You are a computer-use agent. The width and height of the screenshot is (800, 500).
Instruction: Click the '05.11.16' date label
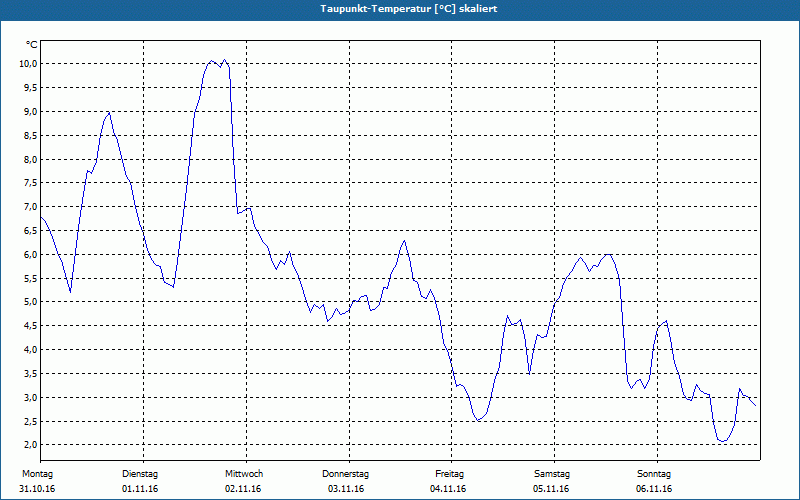pyautogui.click(x=551, y=489)
